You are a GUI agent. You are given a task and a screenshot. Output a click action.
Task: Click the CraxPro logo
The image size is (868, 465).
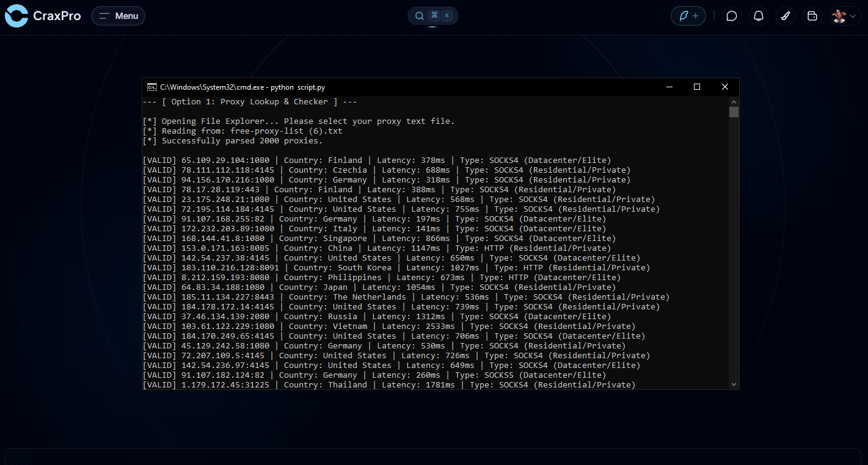[43, 16]
